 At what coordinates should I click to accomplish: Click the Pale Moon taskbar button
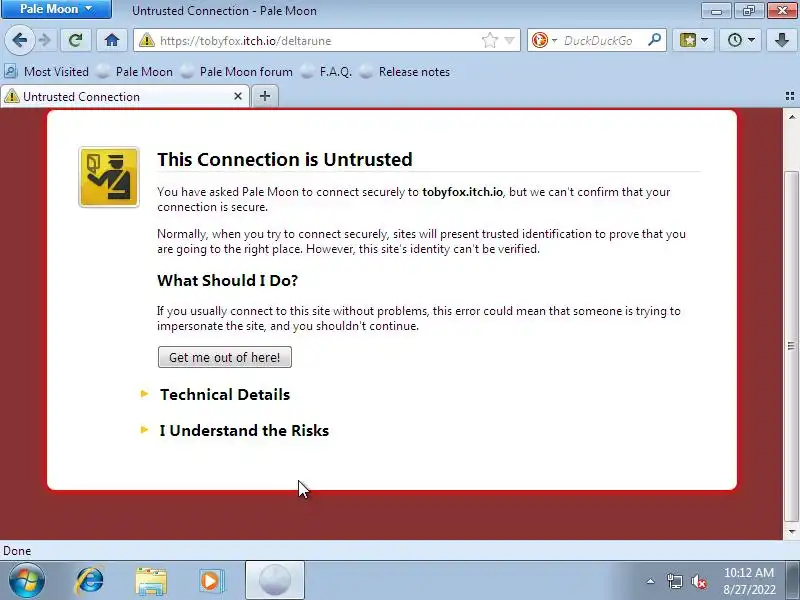[275, 580]
